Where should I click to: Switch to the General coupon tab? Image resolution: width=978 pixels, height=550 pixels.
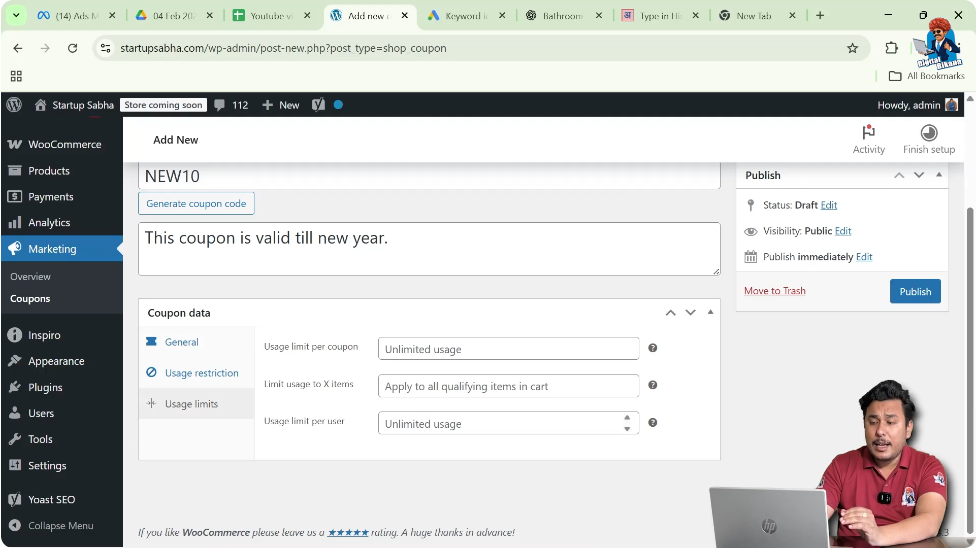[181, 342]
